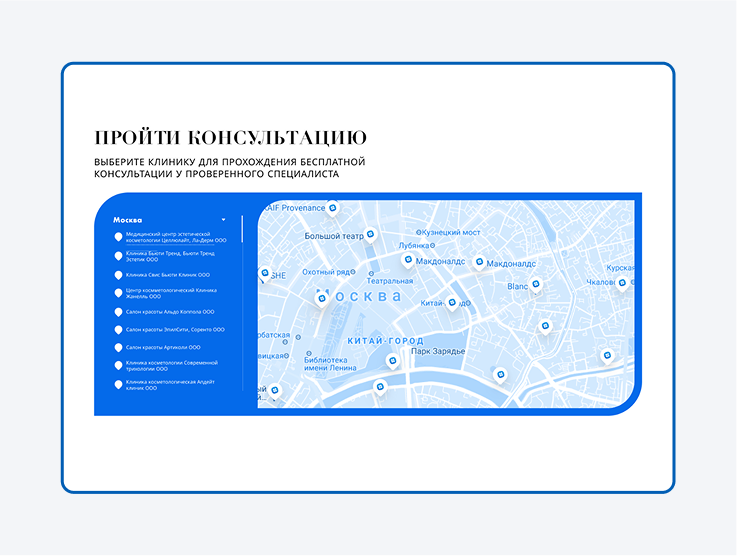Click pin icon beside Салон красоты Артиколи

tap(118, 347)
